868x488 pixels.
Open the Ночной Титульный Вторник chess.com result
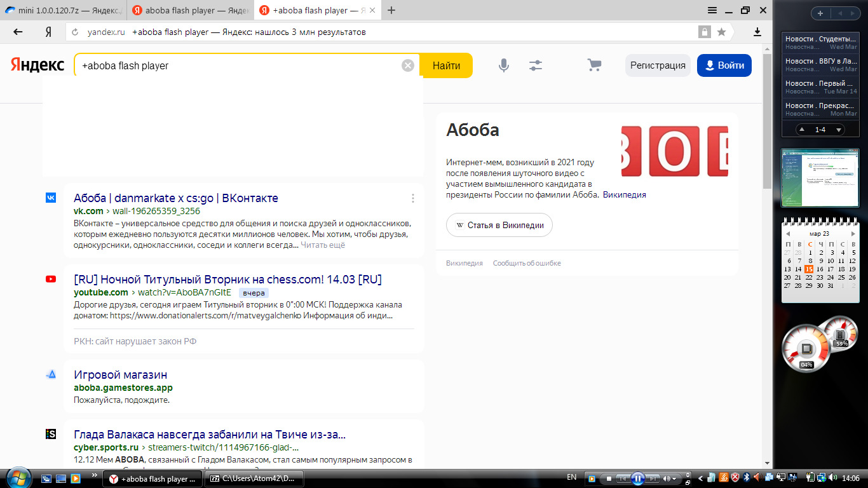[227, 280]
